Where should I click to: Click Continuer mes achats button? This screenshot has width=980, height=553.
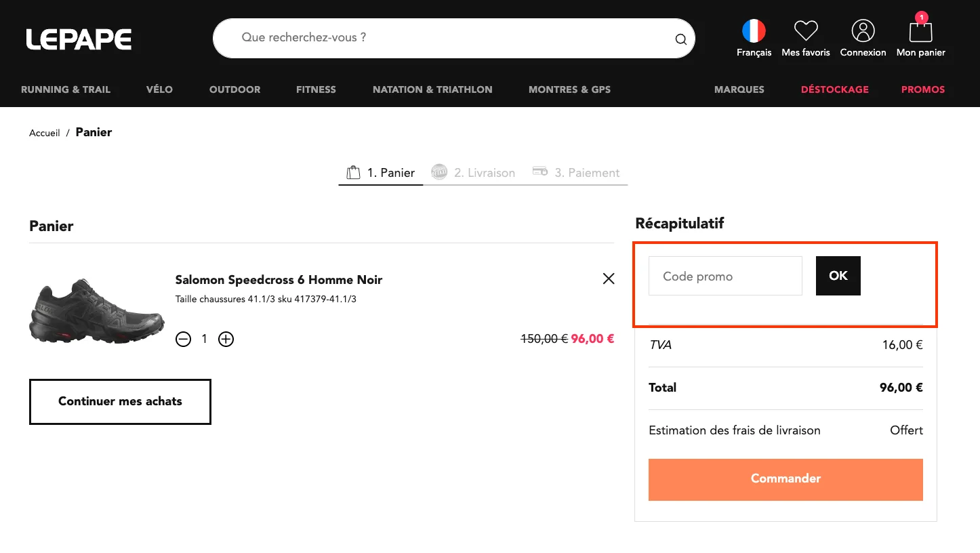[120, 401]
